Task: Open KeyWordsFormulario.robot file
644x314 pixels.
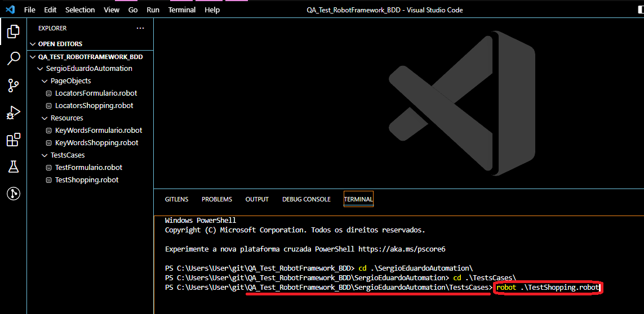Action: [99, 131]
